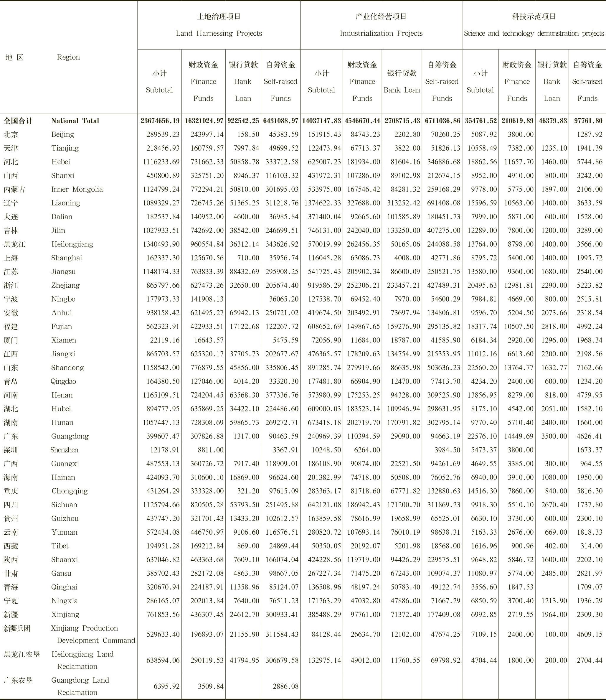The height and width of the screenshot is (700, 606).
Task: Select National Total science subtotal 354761.52
Action: [480, 121]
